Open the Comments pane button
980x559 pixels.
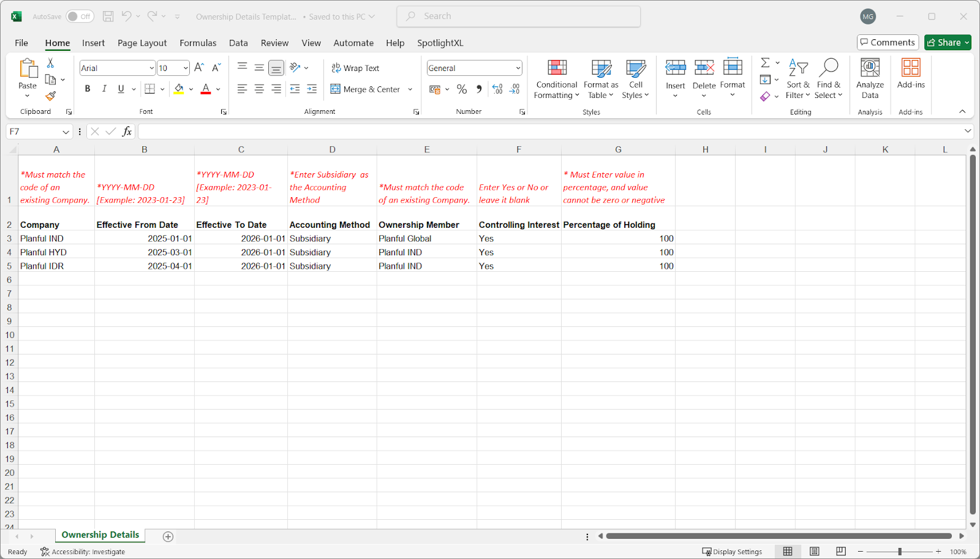click(888, 42)
